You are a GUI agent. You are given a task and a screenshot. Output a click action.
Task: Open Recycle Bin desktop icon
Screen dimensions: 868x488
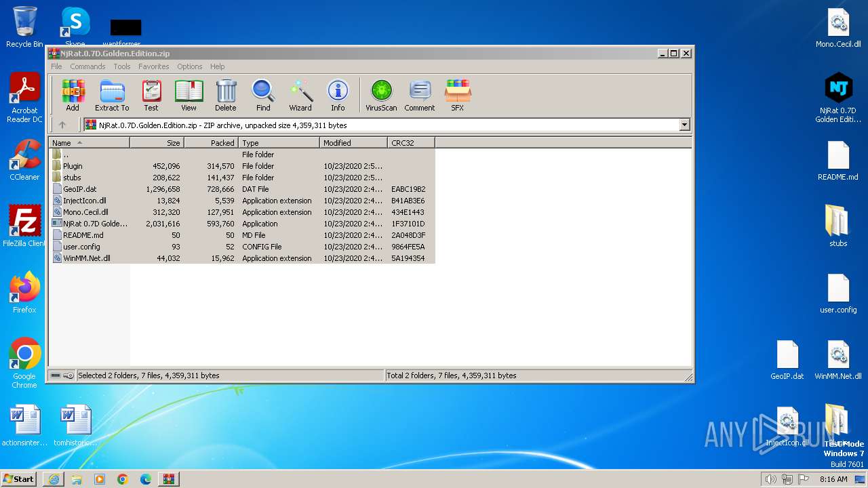(x=24, y=27)
